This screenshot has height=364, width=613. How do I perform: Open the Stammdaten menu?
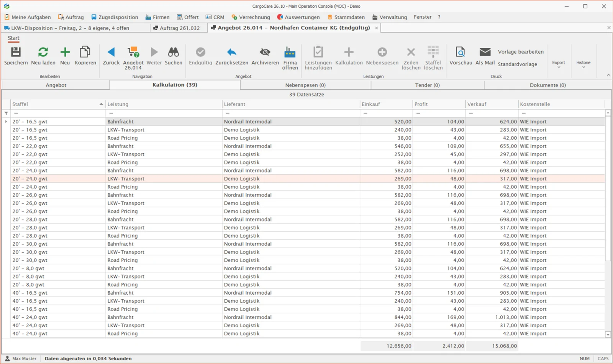[346, 17]
